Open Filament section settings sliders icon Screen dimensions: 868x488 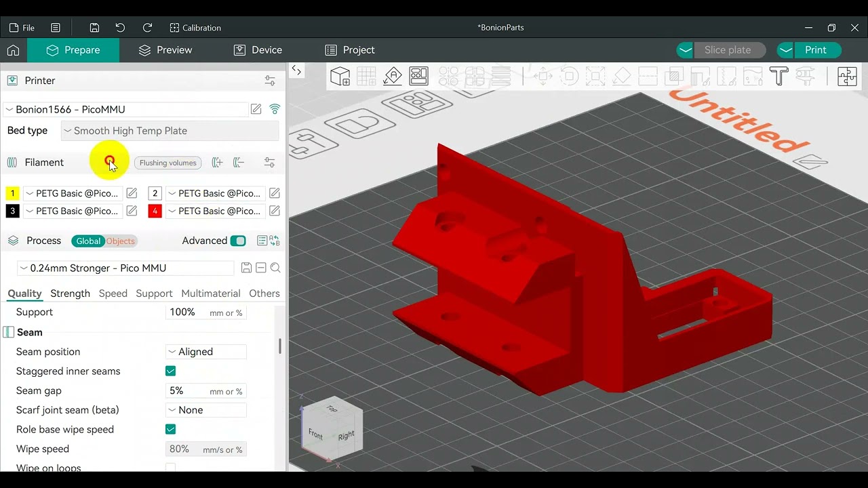click(x=270, y=163)
